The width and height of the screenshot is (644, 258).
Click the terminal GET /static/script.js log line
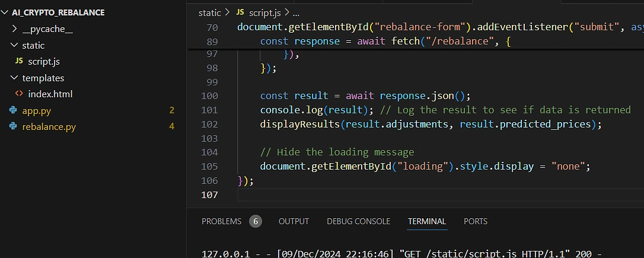pos(402,253)
